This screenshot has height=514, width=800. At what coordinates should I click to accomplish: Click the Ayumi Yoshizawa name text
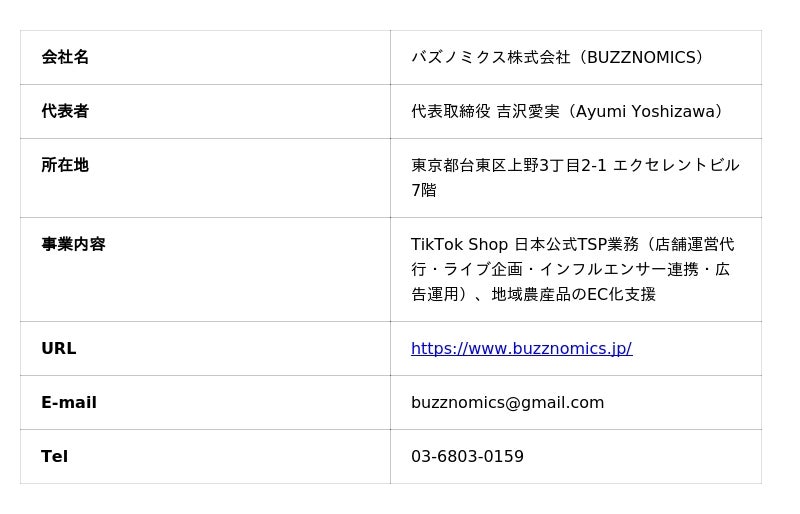pos(645,111)
